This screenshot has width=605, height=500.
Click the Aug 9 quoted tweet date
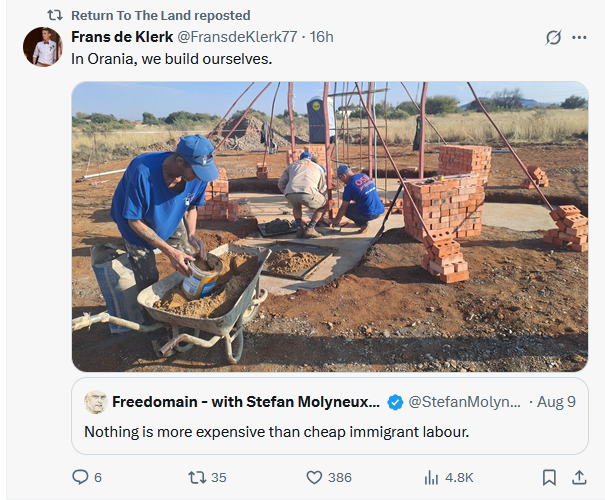[557, 402]
